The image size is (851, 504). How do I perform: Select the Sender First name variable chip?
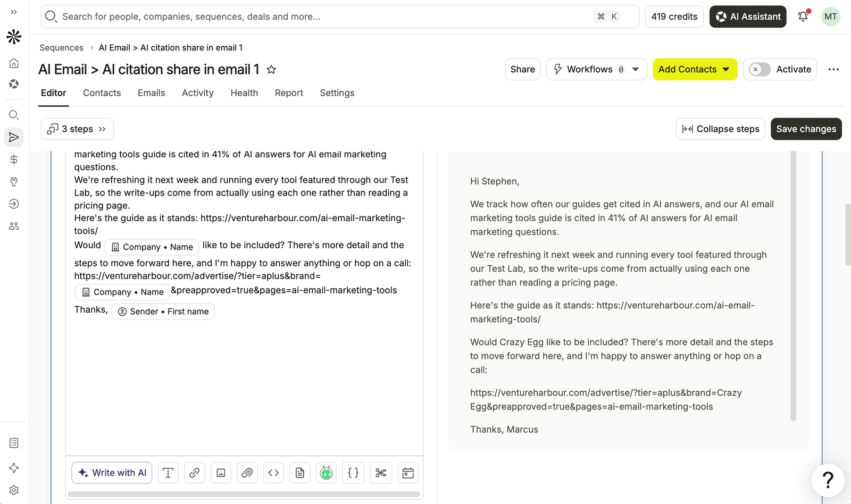[x=163, y=312]
